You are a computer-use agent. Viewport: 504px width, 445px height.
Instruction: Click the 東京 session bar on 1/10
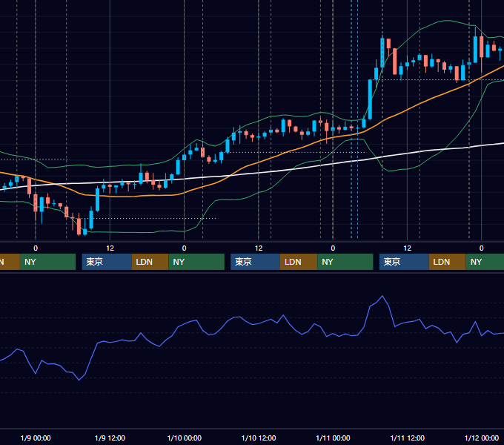coord(255,262)
